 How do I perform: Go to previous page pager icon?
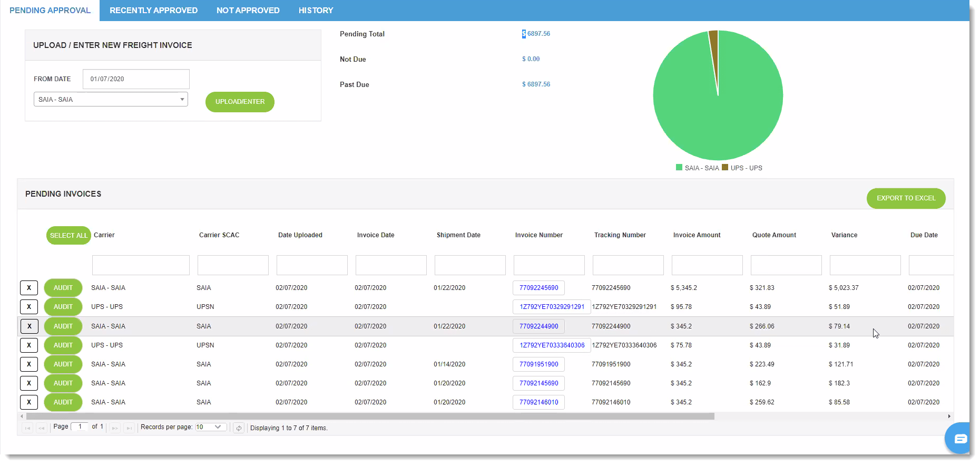(42, 428)
